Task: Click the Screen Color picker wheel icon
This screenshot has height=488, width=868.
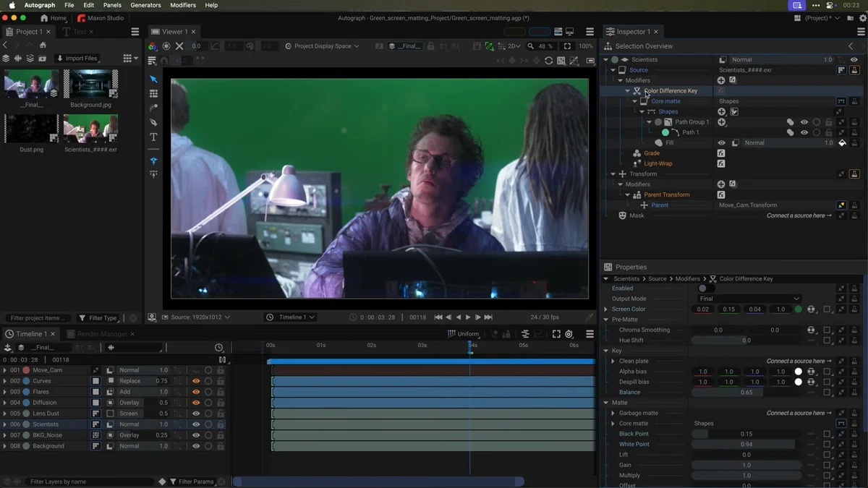Action: tap(812, 309)
